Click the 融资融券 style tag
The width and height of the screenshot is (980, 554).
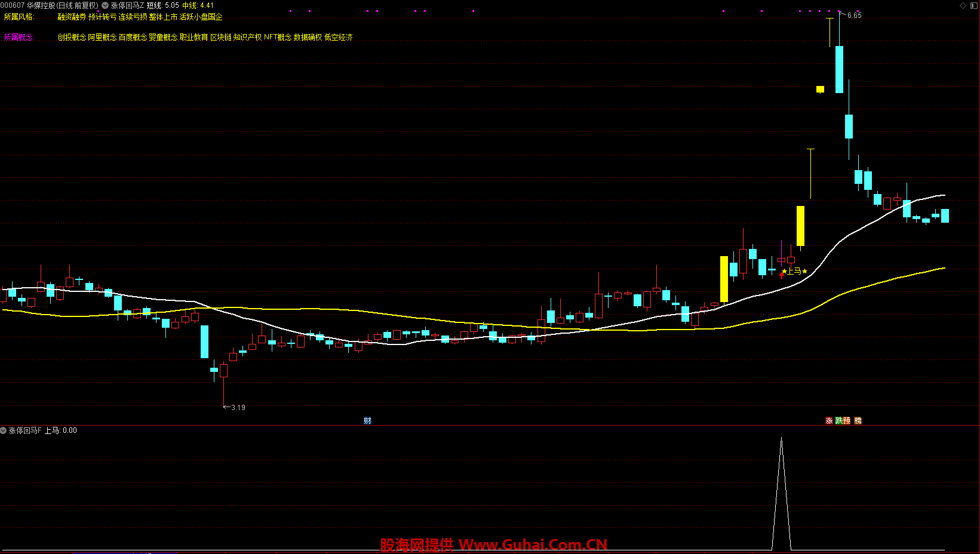tap(72, 17)
